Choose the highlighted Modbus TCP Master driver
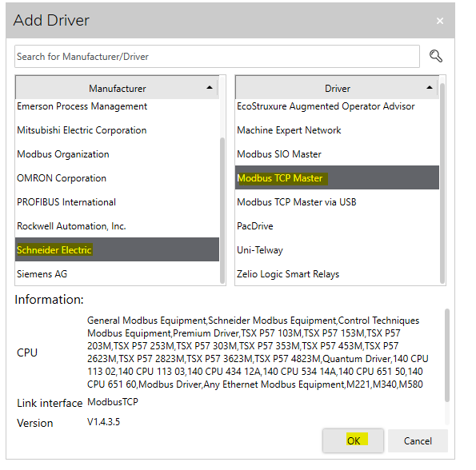 pyautogui.click(x=337, y=177)
